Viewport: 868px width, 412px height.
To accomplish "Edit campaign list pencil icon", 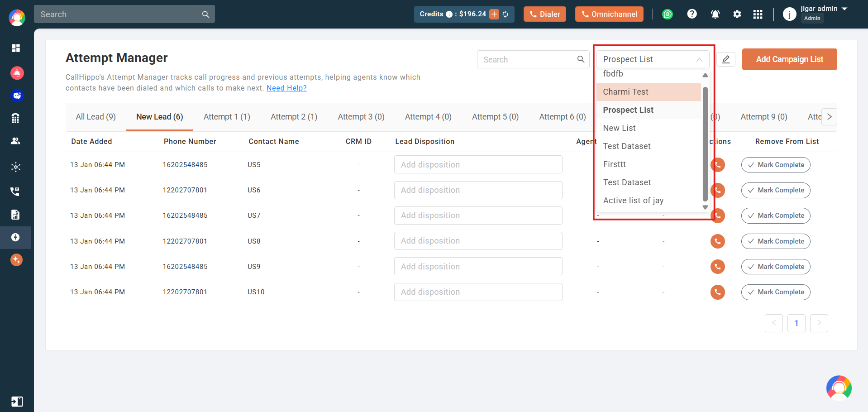I will point(726,59).
